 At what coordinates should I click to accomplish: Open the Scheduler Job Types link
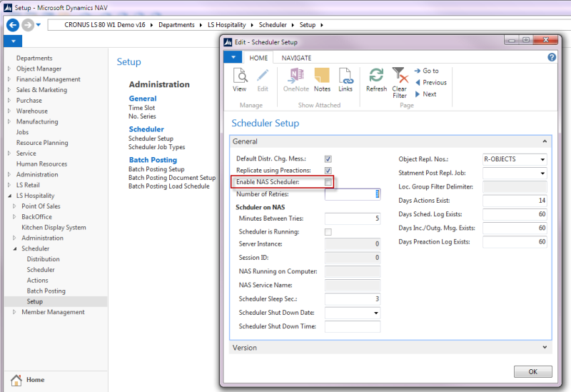pos(156,147)
